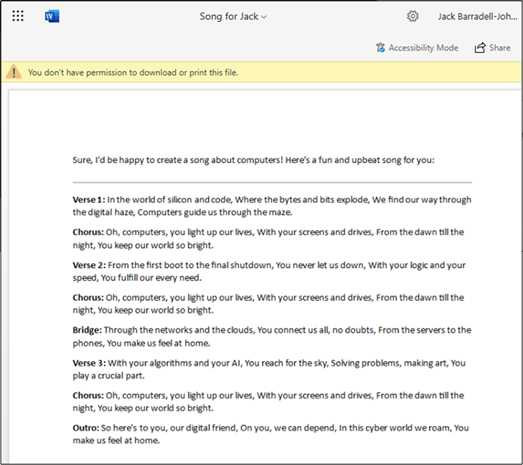Image resolution: width=523 pixels, height=465 pixels.
Task: Open settings with the gear icon
Action: pyautogui.click(x=413, y=16)
